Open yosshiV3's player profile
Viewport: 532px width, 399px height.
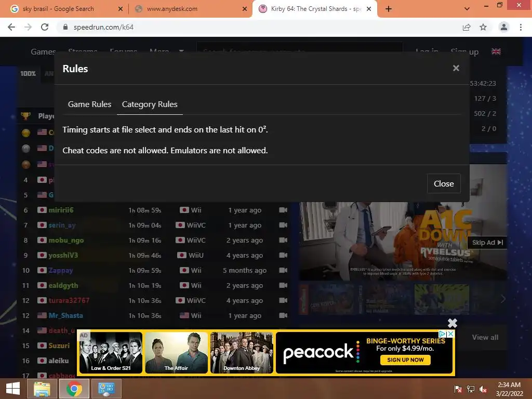coord(63,255)
